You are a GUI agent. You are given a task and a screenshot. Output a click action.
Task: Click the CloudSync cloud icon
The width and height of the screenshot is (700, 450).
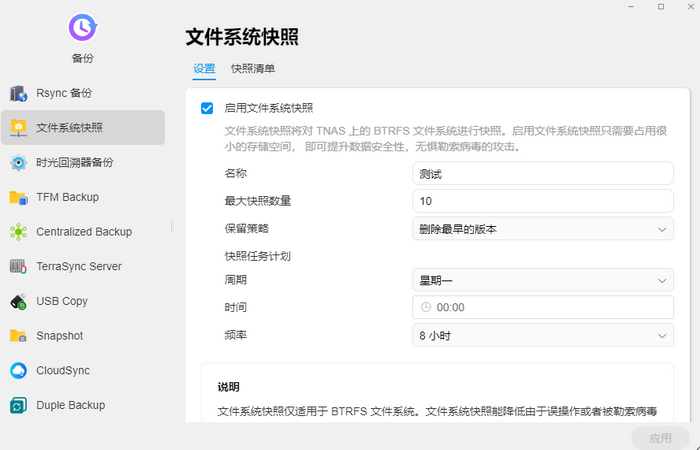pyautogui.click(x=18, y=371)
